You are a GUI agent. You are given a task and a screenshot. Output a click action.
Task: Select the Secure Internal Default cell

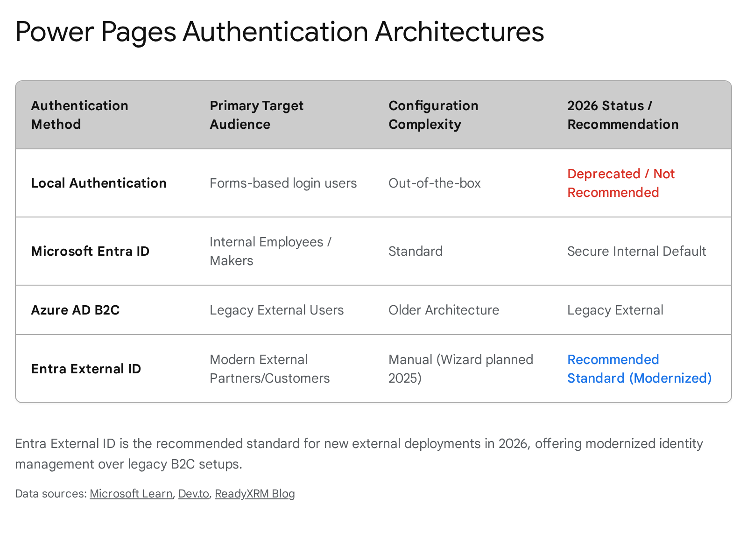click(636, 251)
